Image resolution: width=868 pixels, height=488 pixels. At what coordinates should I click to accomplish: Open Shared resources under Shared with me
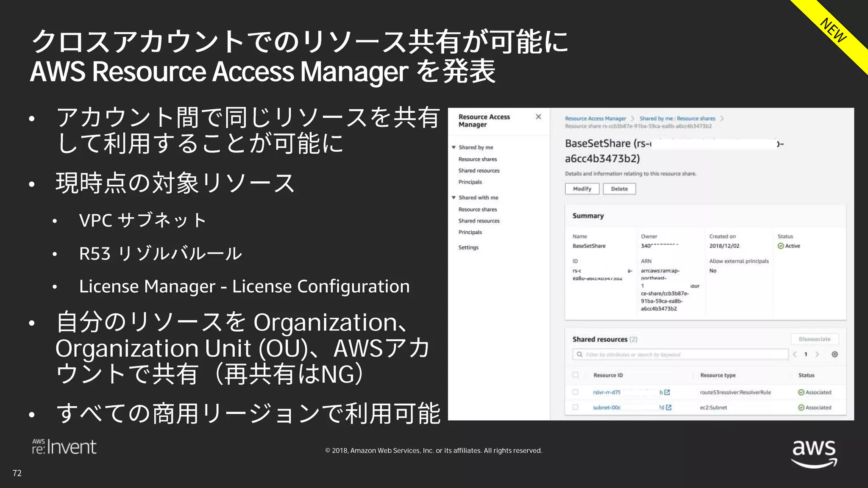(479, 221)
